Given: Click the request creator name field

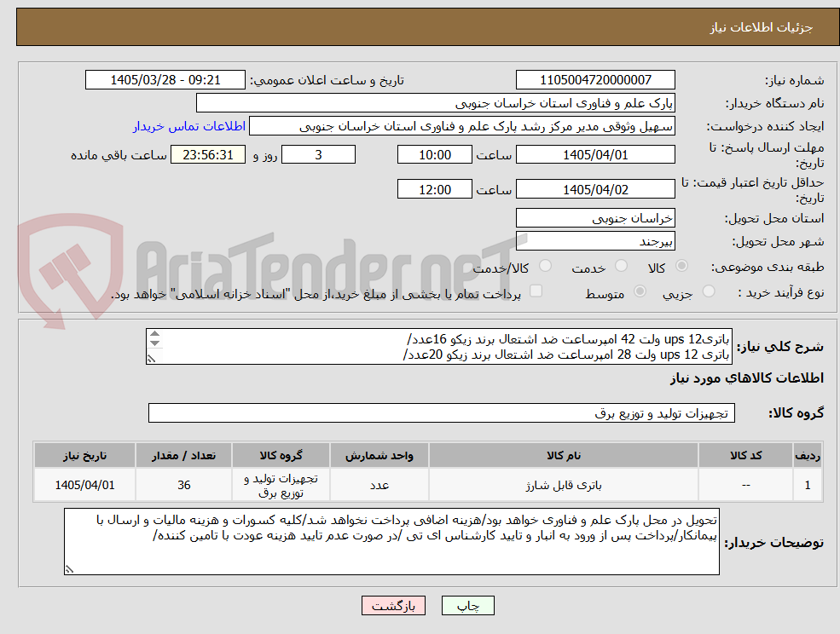Looking at the screenshot, I should pos(461,126).
